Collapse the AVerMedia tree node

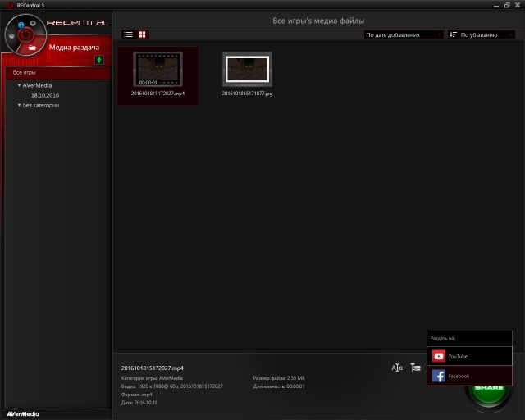coord(19,84)
